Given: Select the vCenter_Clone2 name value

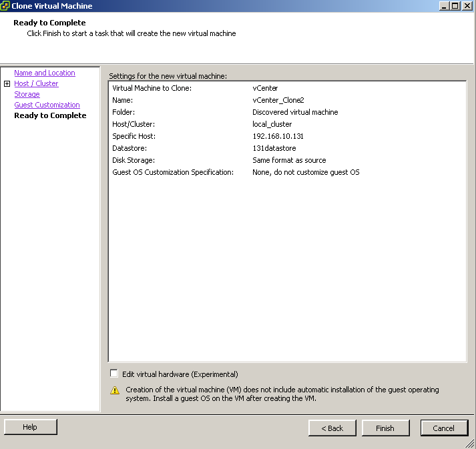Looking at the screenshot, I should [278, 100].
